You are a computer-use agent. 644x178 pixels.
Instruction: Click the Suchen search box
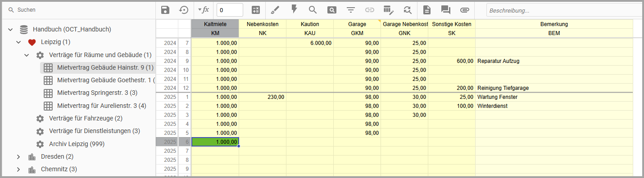tap(79, 10)
